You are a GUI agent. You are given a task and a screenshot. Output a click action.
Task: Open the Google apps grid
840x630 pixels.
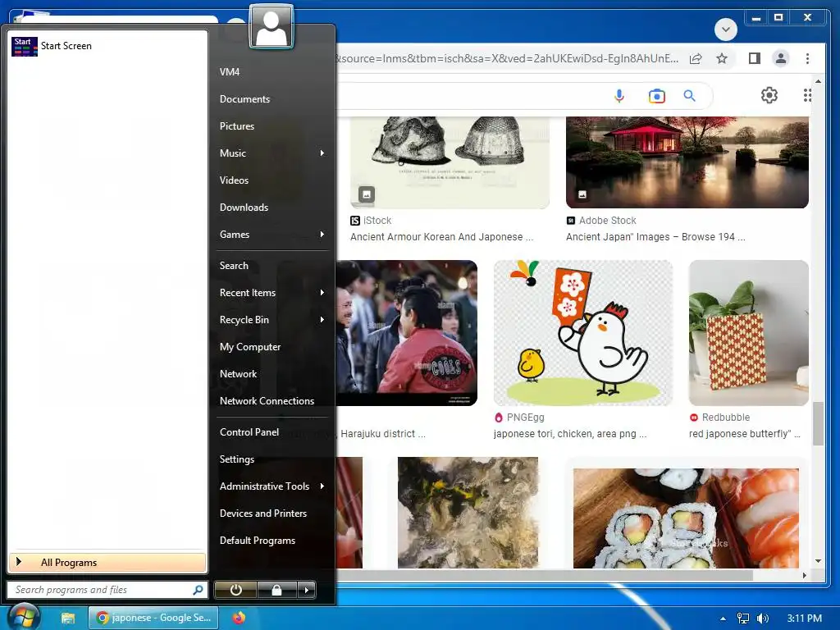tap(807, 95)
